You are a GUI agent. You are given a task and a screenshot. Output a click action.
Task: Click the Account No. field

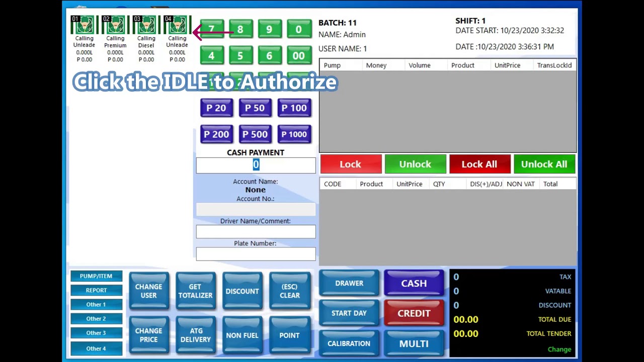pyautogui.click(x=256, y=210)
